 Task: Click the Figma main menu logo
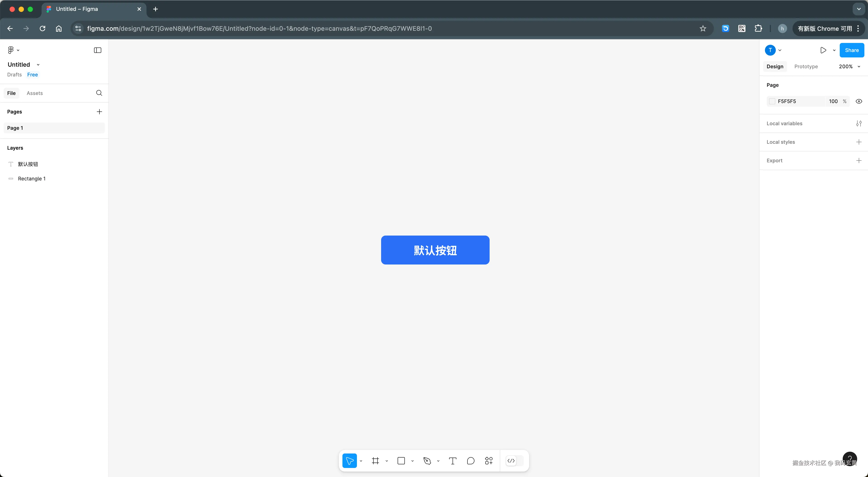tap(11, 50)
